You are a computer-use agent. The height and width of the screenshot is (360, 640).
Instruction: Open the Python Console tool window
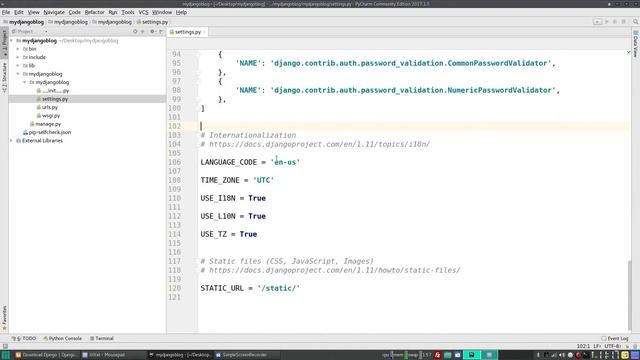pyautogui.click(x=62, y=338)
